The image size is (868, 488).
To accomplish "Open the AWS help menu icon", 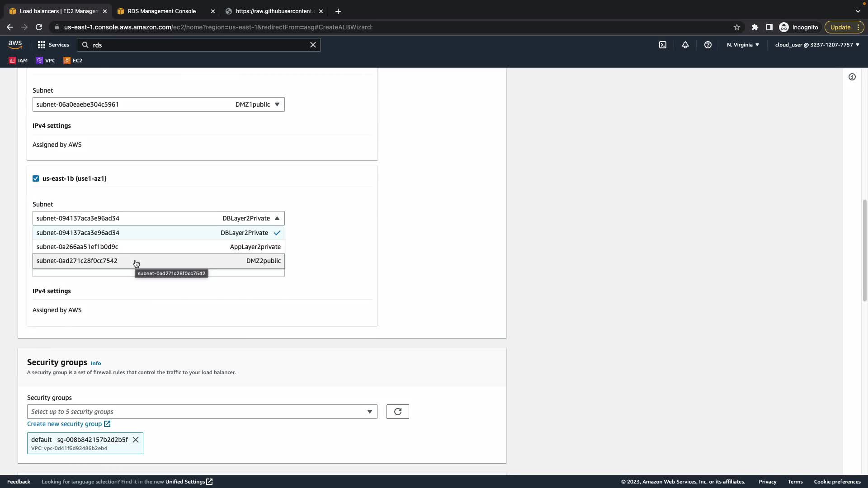I will pos(708,45).
